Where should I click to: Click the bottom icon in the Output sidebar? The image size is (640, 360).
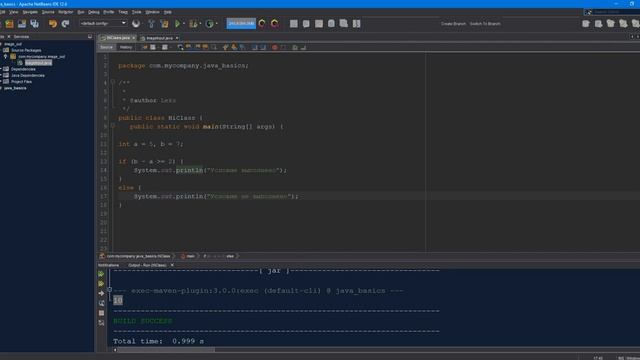coord(101,323)
